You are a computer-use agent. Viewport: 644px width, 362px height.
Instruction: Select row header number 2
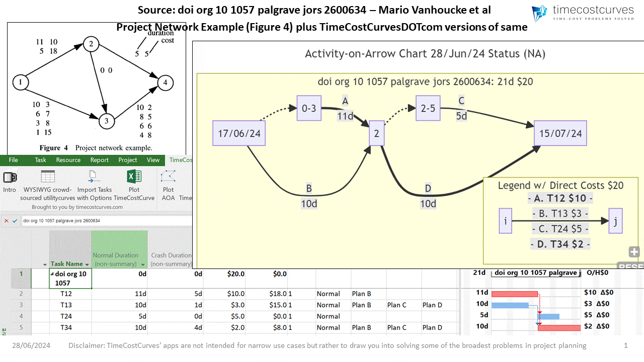point(21,294)
